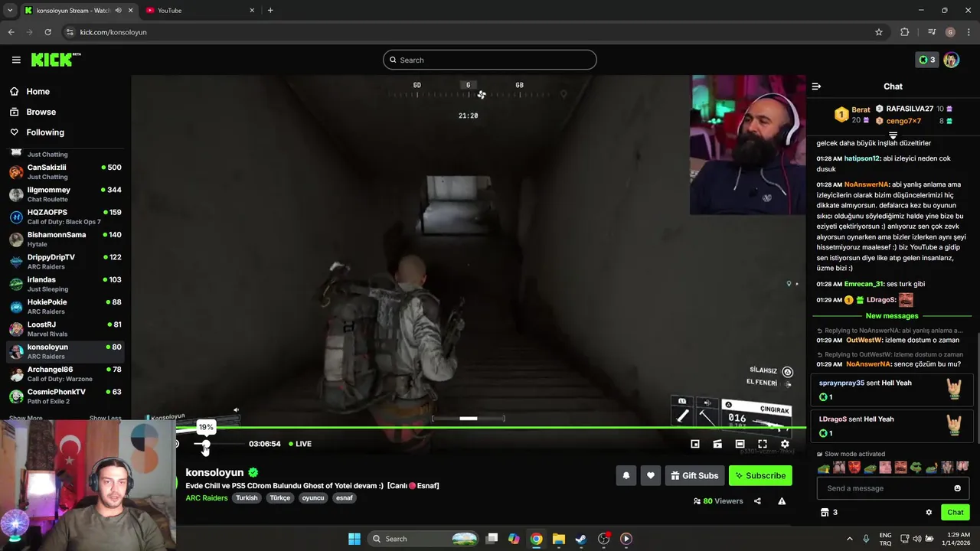Reload the page
980x551 pixels.
click(47, 32)
